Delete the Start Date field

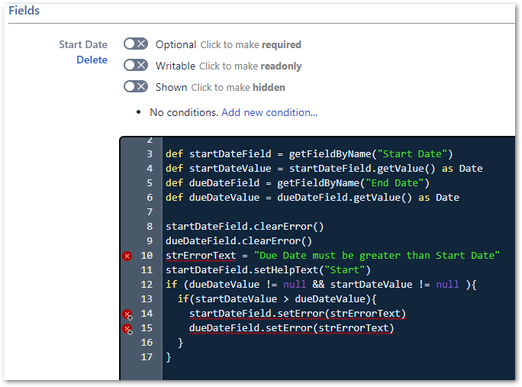(92, 60)
